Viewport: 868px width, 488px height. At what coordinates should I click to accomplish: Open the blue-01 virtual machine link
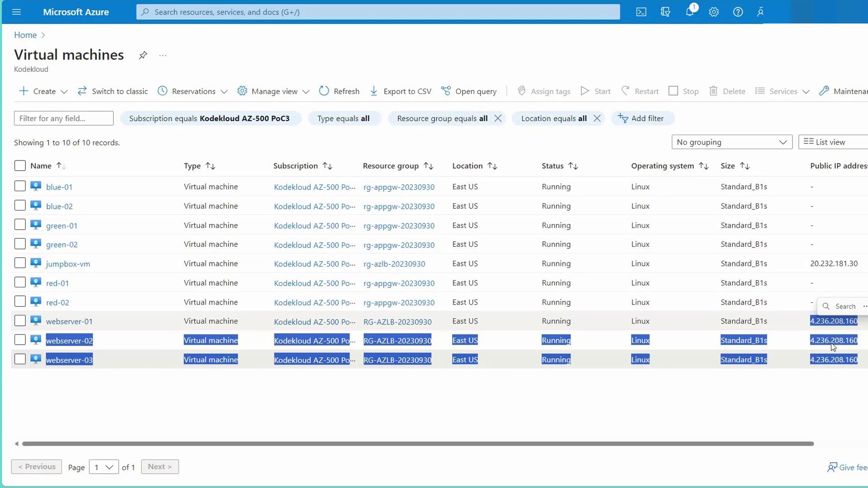click(x=59, y=187)
